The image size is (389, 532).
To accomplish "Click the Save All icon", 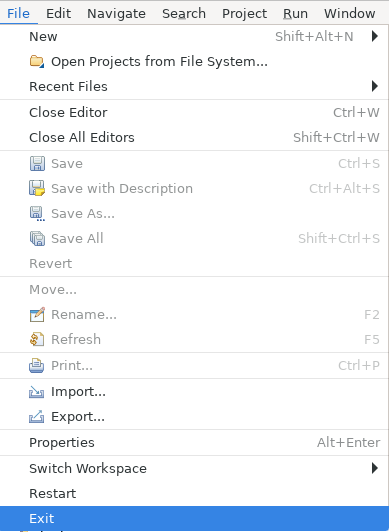I will [x=37, y=239].
